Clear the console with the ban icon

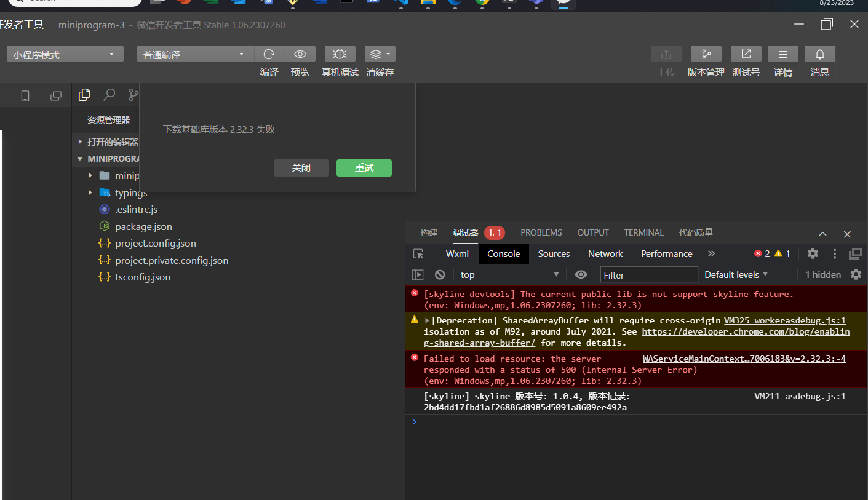440,274
